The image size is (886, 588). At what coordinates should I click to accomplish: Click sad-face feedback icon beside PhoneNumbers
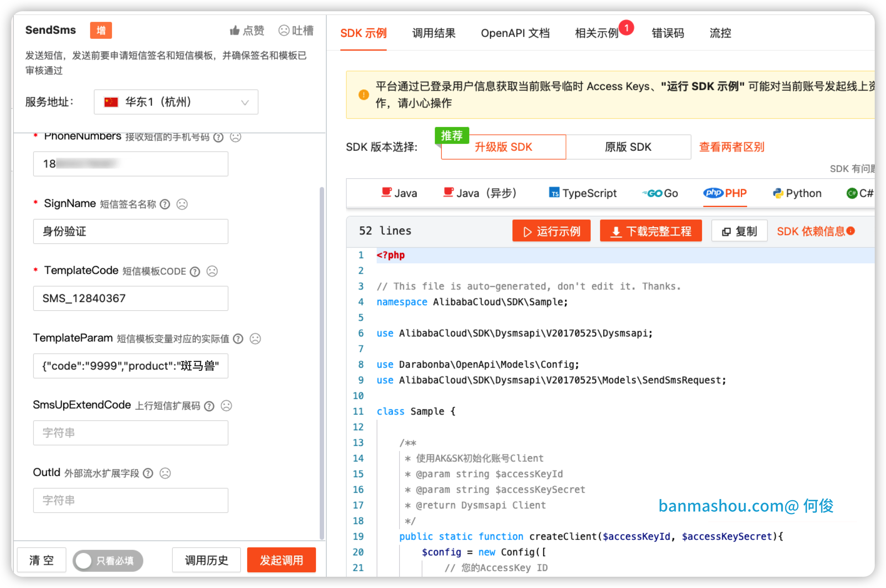point(235,137)
